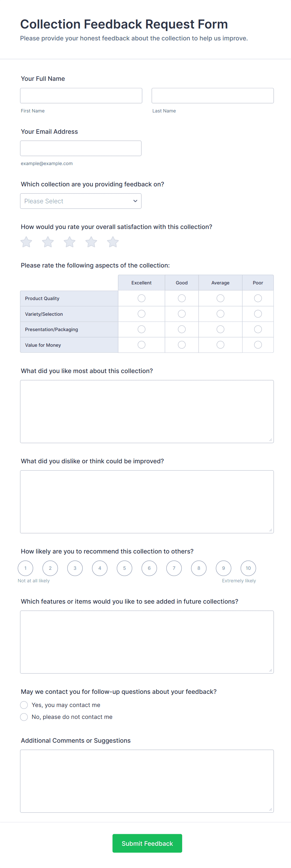Select recommendation score 1
The image size is (291, 868).
(26, 568)
